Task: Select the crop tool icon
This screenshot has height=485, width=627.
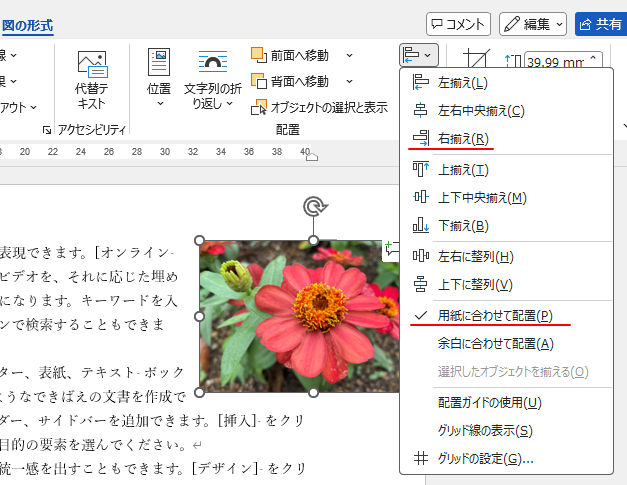Action: click(477, 59)
